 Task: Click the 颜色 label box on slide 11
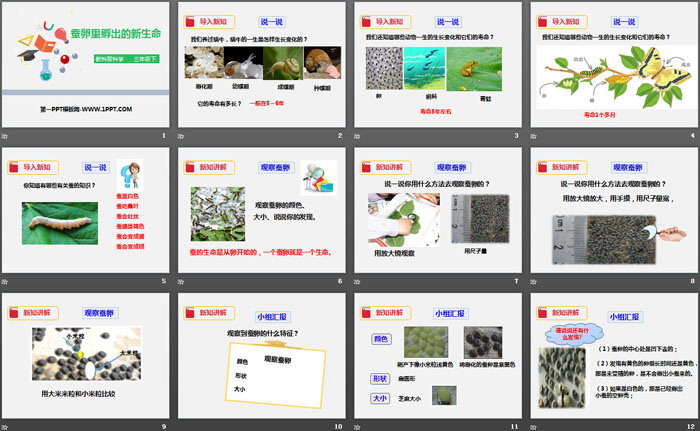point(381,339)
